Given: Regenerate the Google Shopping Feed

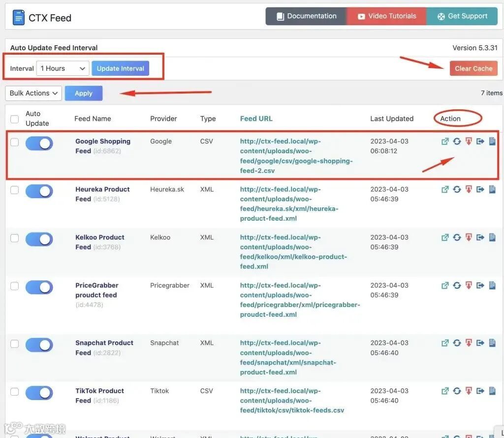Looking at the screenshot, I should (457, 141).
